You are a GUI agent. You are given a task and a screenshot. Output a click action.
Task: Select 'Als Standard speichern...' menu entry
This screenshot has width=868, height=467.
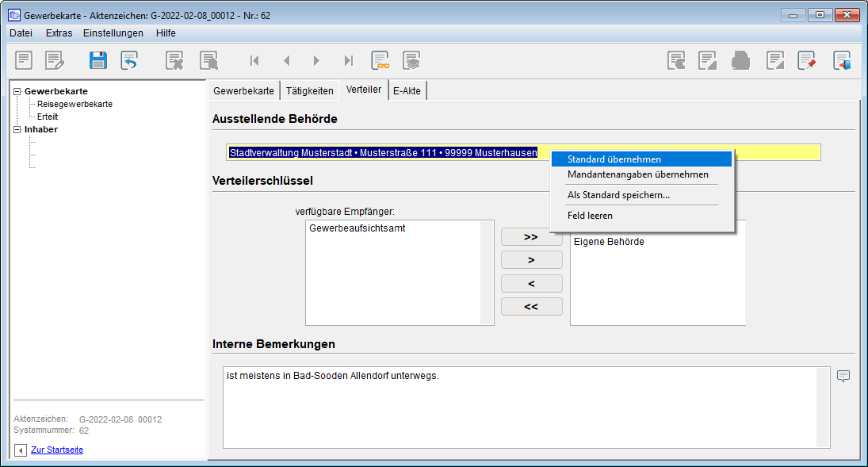click(x=618, y=195)
